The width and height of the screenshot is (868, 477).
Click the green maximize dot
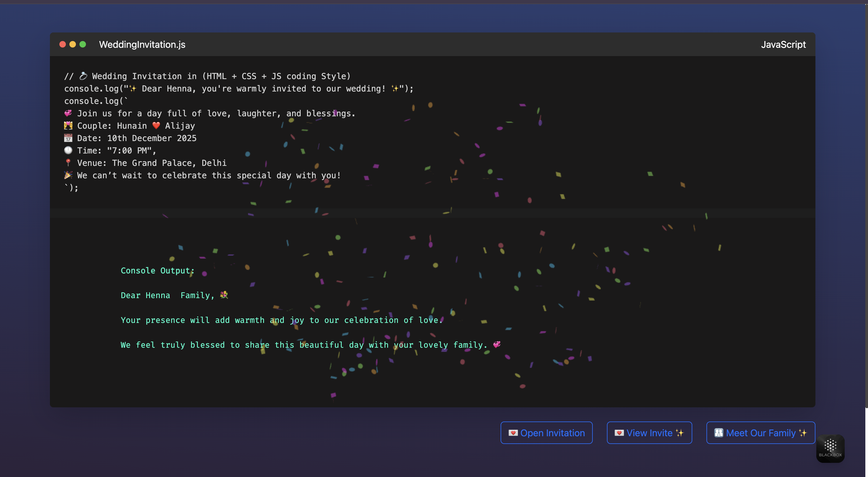click(83, 45)
